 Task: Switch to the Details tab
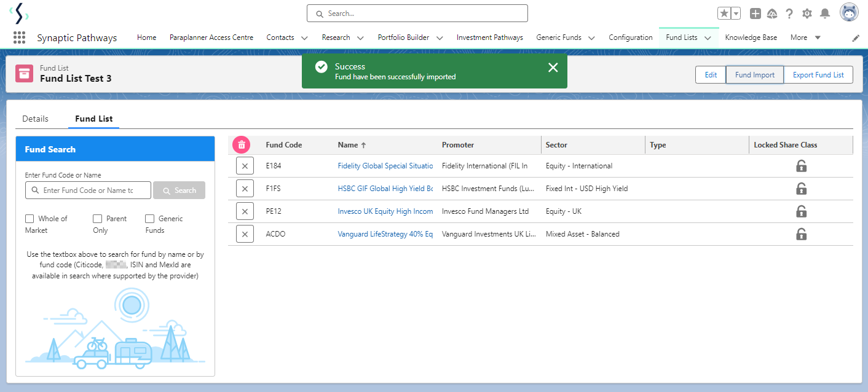(x=35, y=119)
